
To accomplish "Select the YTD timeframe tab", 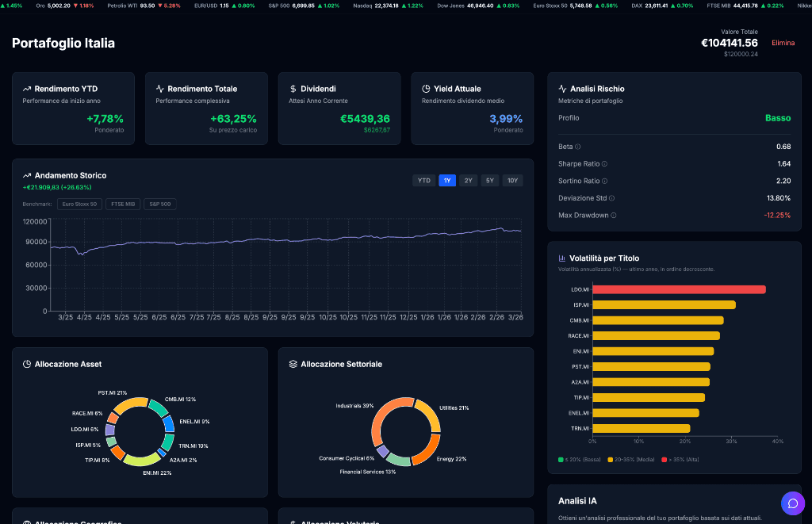I will 423,180.
